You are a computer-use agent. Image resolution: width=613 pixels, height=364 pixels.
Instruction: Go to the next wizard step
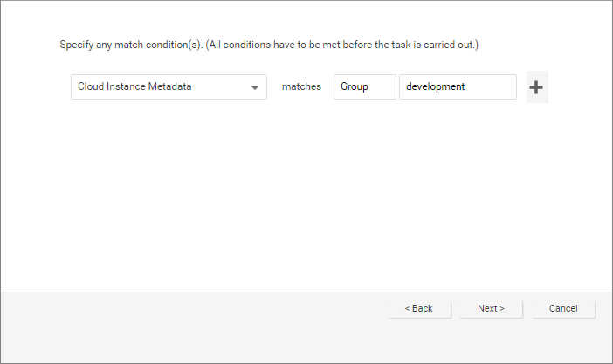pyautogui.click(x=491, y=308)
